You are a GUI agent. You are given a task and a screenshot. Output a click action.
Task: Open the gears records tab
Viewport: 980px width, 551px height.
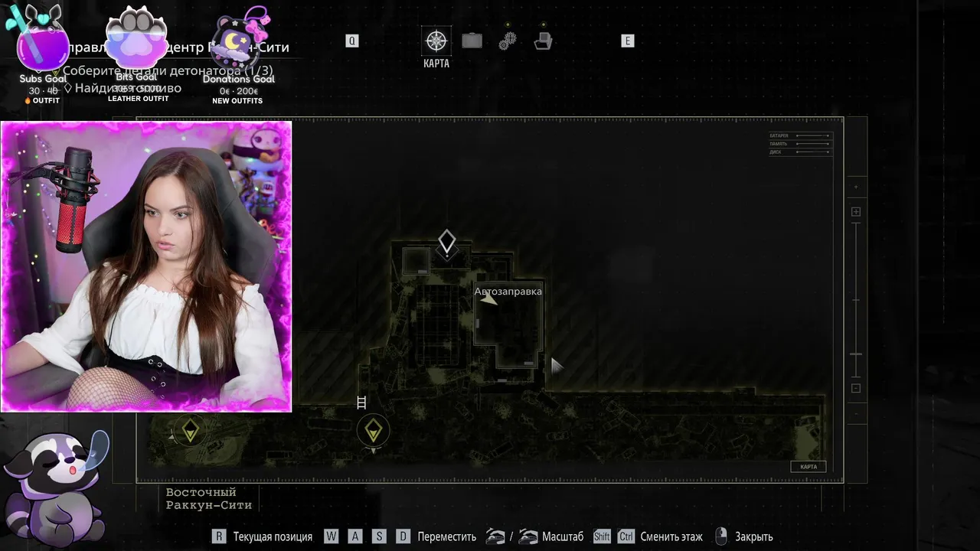[x=508, y=41]
